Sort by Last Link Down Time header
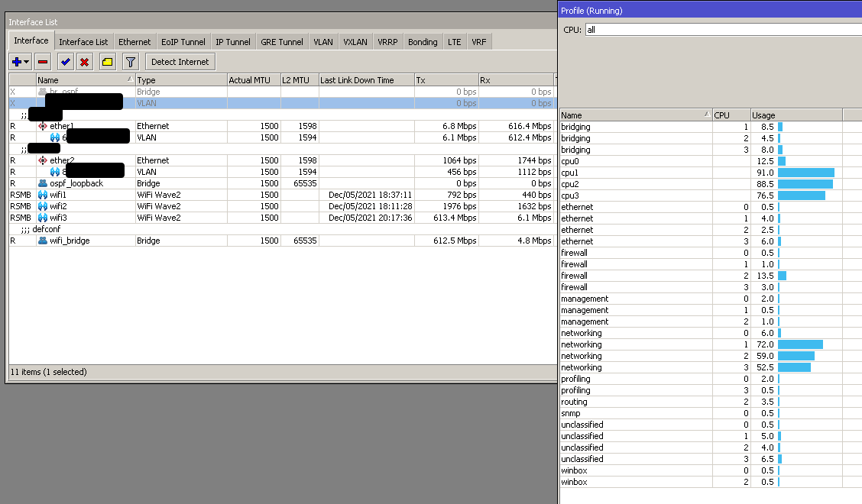Screen dimensions: 862x504 pyautogui.click(x=366, y=80)
